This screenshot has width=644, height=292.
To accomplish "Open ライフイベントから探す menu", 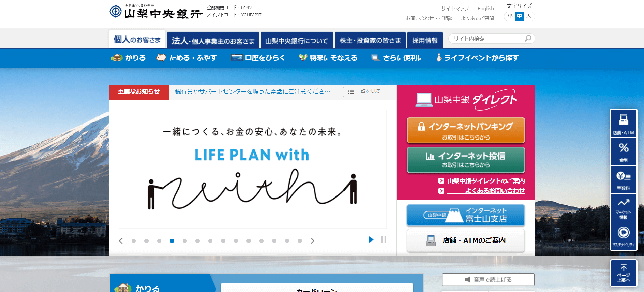I will pos(478,58).
